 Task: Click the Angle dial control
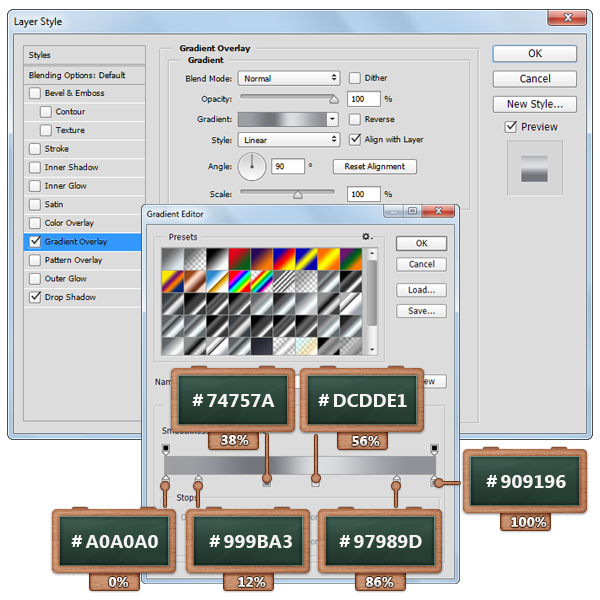pos(254,166)
